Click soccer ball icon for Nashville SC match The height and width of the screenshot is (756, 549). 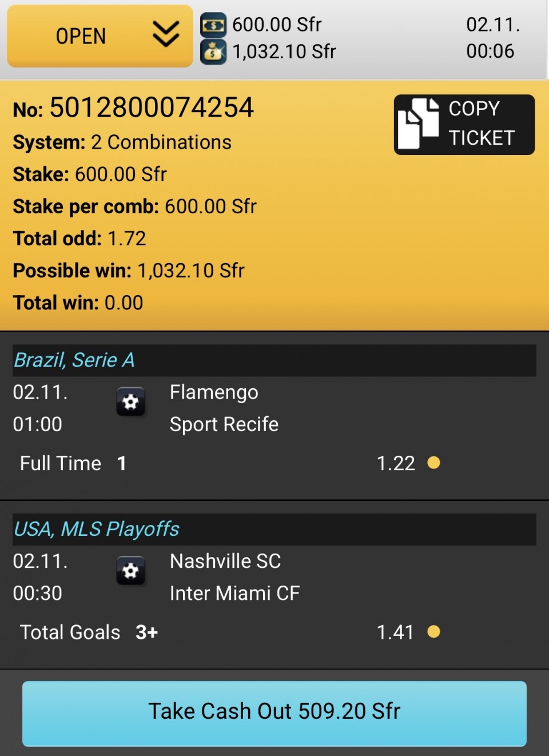[x=130, y=571]
